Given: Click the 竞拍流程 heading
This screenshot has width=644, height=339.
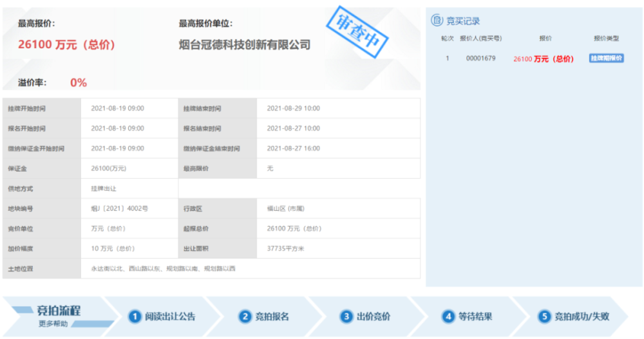Looking at the screenshot, I should pyautogui.click(x=59, y=310).
